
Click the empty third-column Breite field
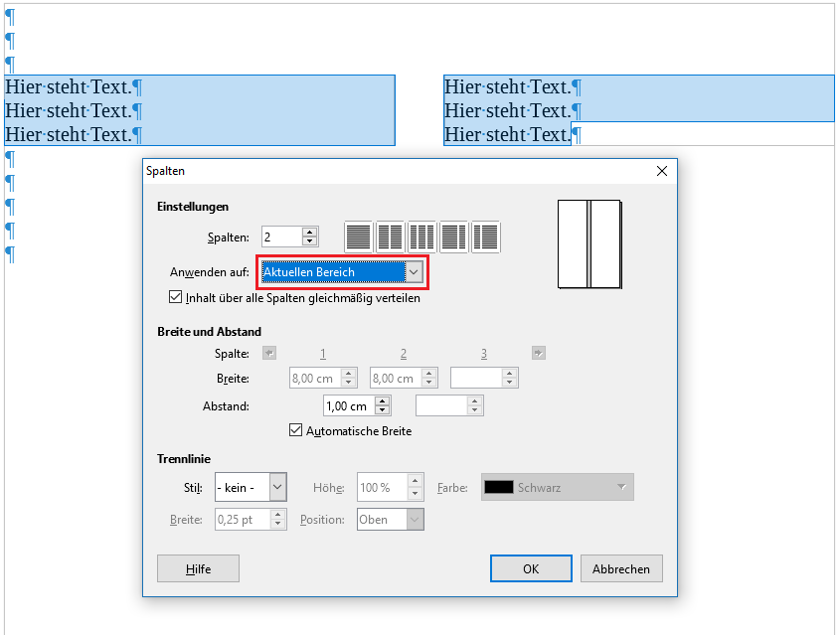click(476, 378)
